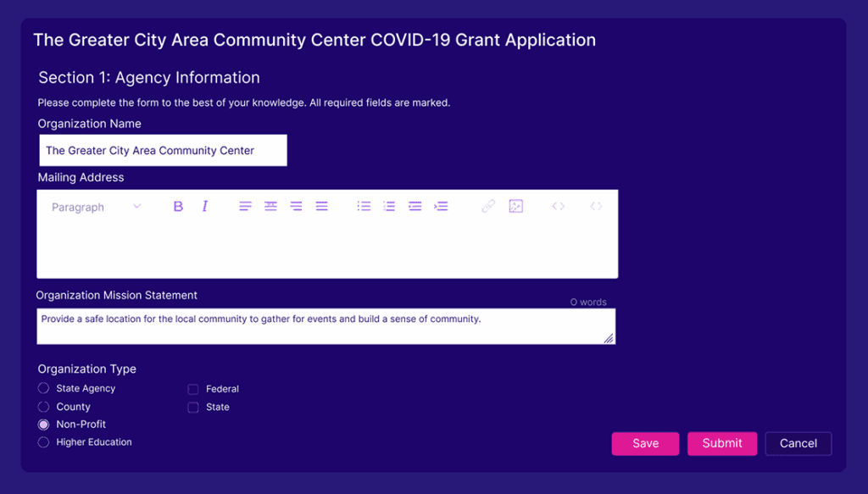This screenshot has height=494, width=868.
Task: Toggle bold formatting in Mailing Address editor
Action: 178,207
